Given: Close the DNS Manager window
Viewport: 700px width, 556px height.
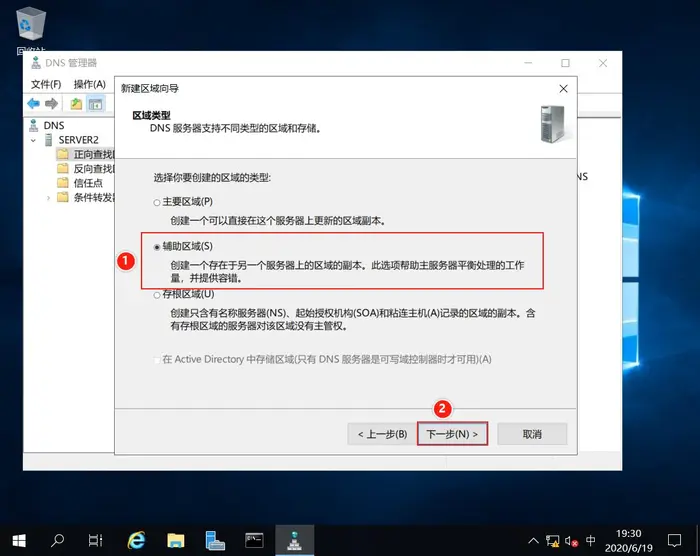Looking at the screenshot, I should [603, 63].
